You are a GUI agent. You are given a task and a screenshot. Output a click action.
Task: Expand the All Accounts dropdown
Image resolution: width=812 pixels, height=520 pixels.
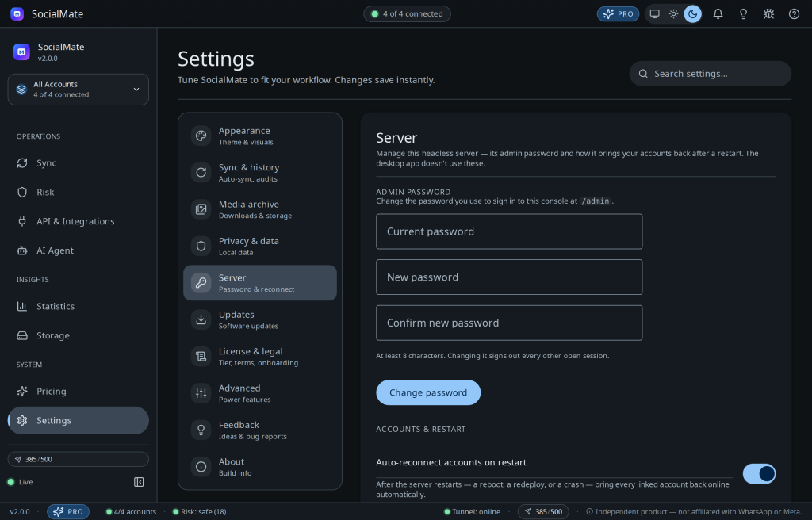pos(79,89)
